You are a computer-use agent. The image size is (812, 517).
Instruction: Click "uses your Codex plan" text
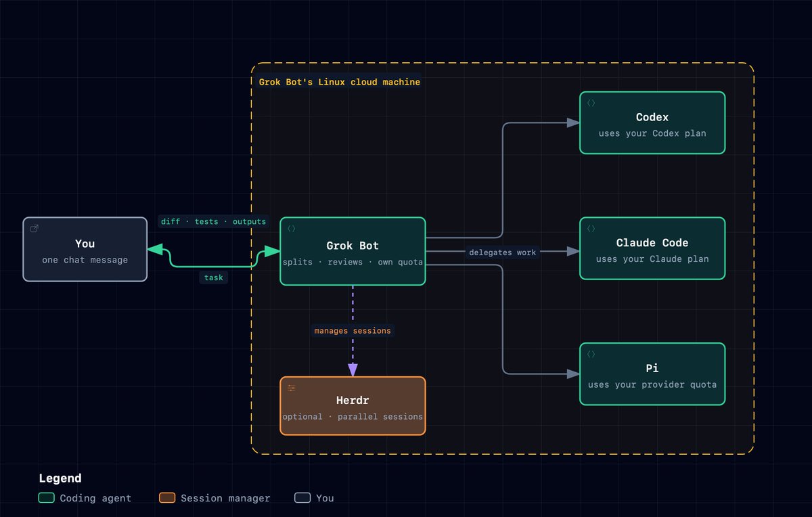(x=652, y=133)
